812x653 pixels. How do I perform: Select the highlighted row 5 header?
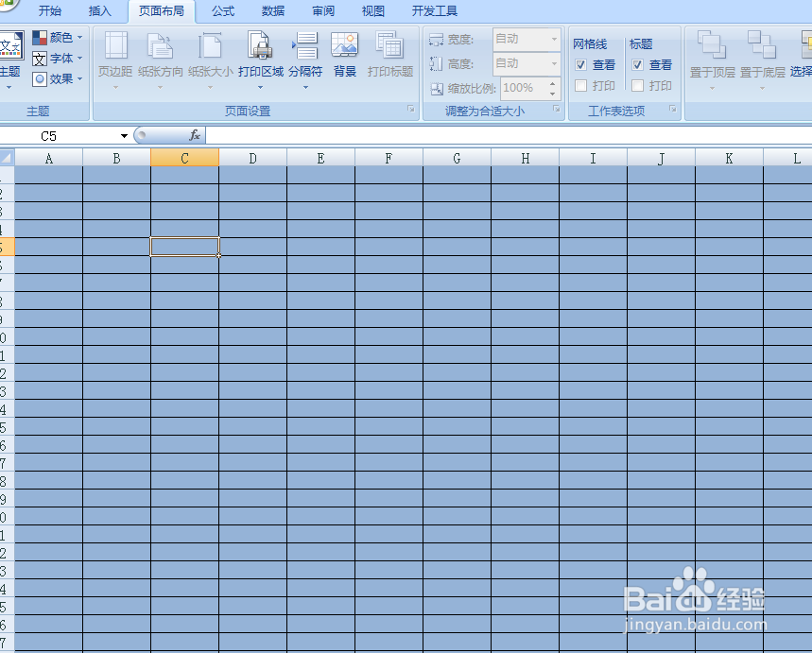[x=7, y=247]
